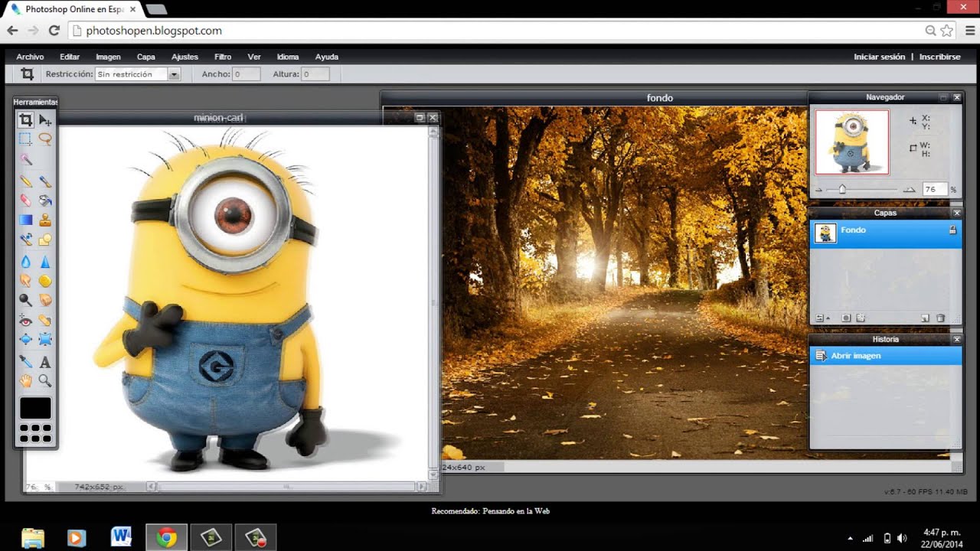Viewport: 980px width, 551px height.
Task: Select the rectangular Marquee tool
Action: pyautogui.click(x=25, y=139)
